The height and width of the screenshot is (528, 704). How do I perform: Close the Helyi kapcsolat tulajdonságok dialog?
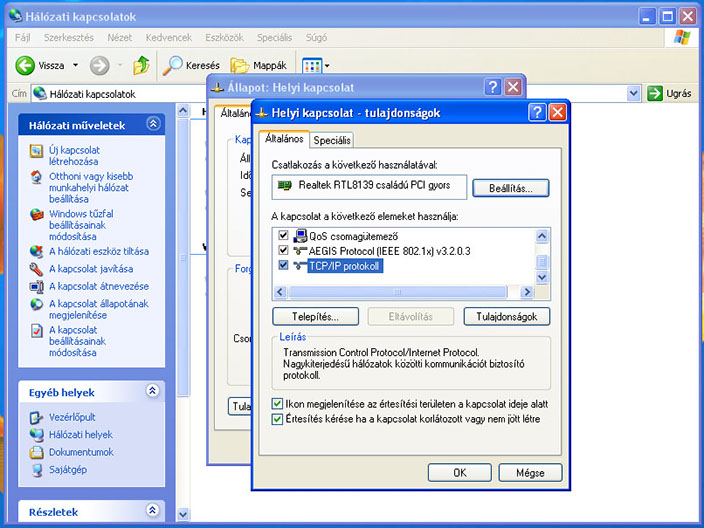[558, 112]
